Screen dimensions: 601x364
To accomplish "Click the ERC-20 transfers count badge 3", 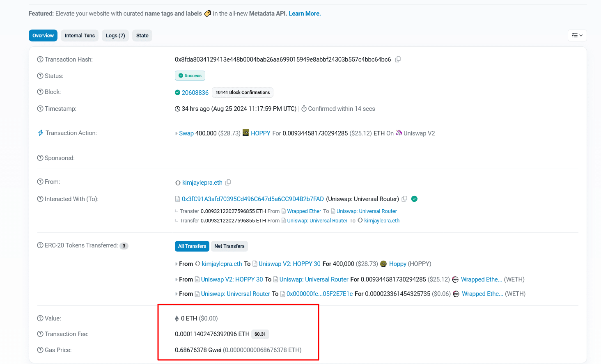I will [x=124, y=246].
